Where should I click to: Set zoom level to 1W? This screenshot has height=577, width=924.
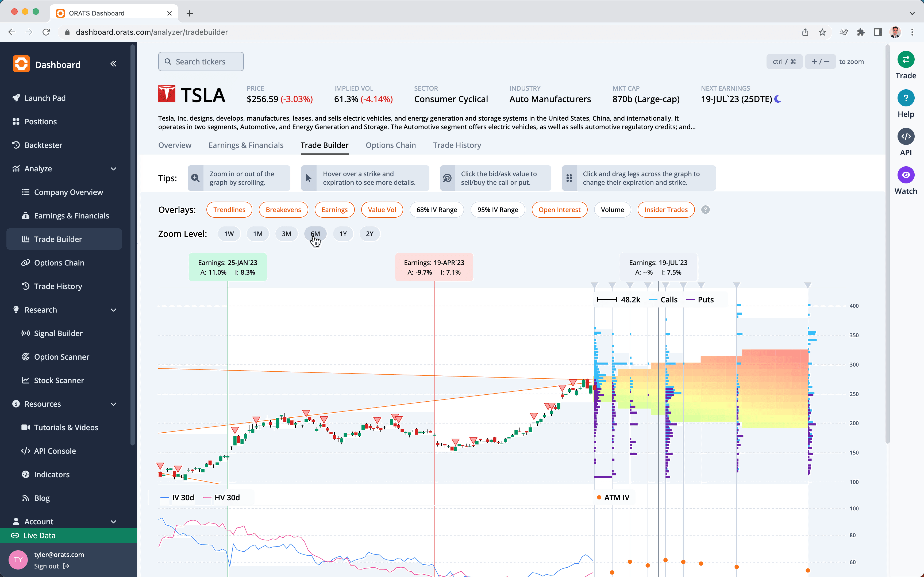click(229, 233)
